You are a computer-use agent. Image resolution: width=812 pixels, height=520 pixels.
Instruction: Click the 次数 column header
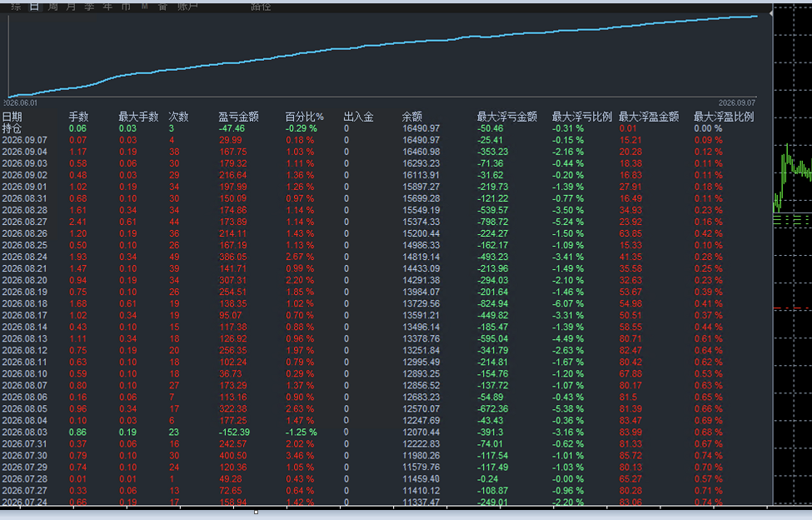pos(178,117)
